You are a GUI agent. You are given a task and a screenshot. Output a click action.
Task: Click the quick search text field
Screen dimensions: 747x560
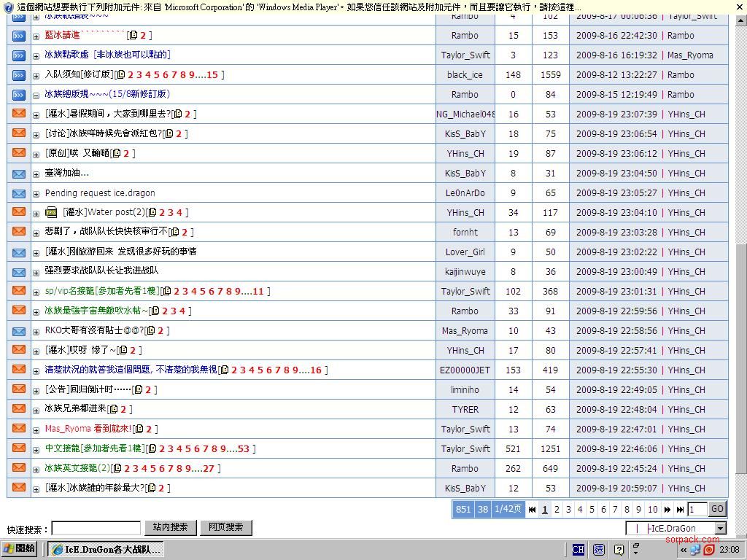96,528
